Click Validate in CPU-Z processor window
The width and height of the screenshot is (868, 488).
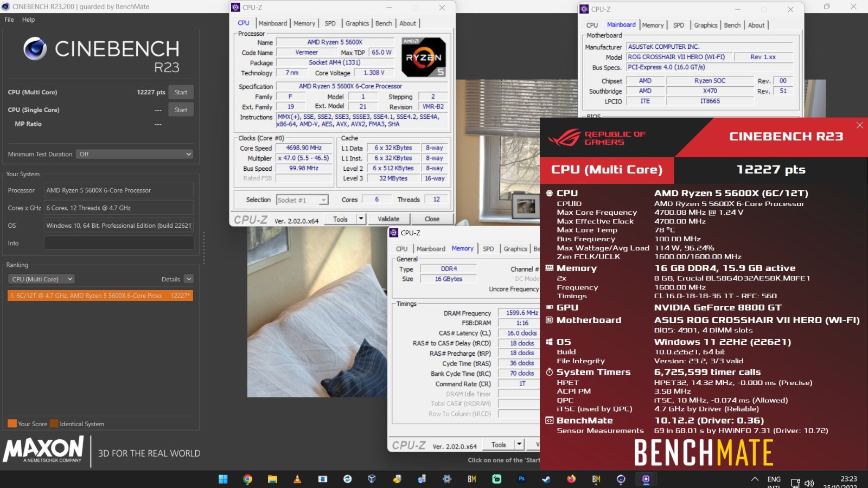[x=388, y=219]
